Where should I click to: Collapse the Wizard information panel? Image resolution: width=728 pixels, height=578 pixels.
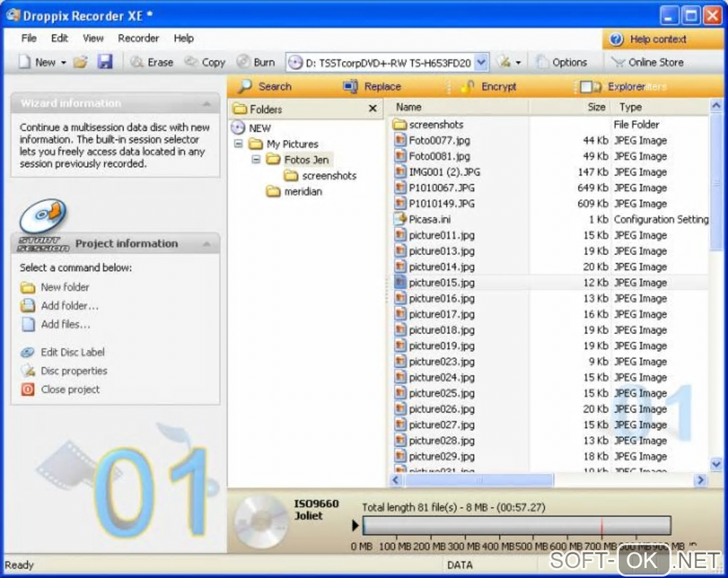tap(206, 103)
